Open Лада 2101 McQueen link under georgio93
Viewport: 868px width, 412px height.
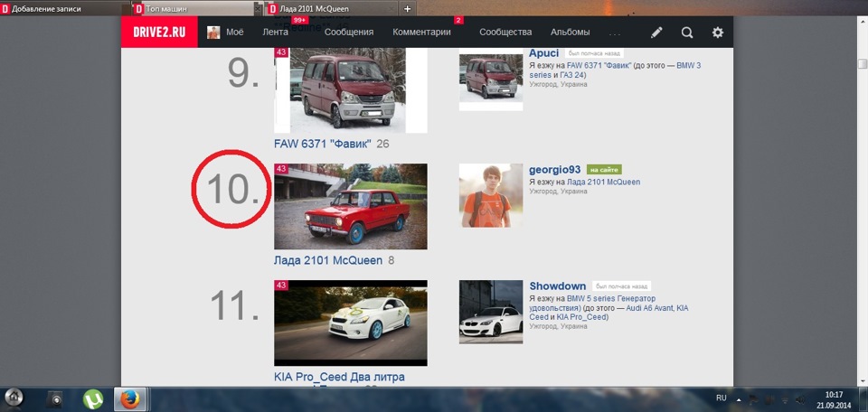click(x=604, y=182)
